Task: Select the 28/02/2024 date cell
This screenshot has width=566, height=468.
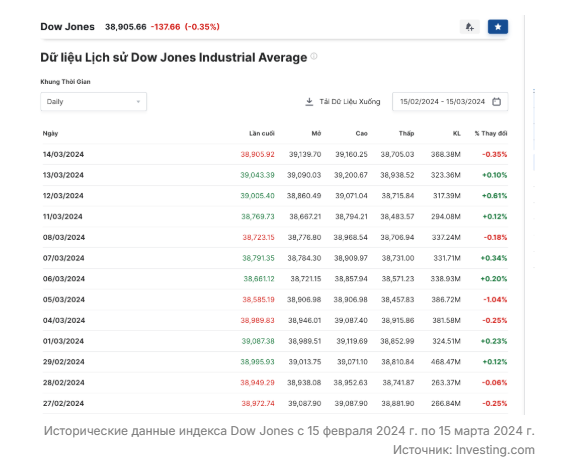Action: pos(64,382)
